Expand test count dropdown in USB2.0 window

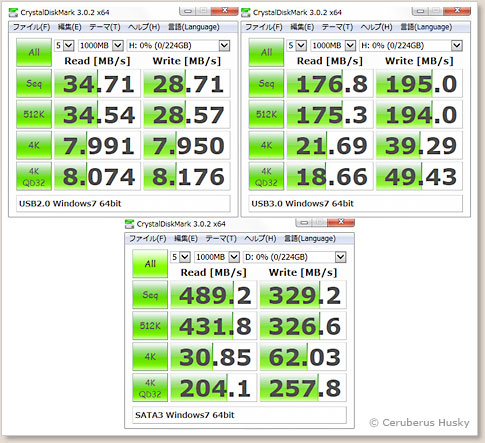coord(68,45)
